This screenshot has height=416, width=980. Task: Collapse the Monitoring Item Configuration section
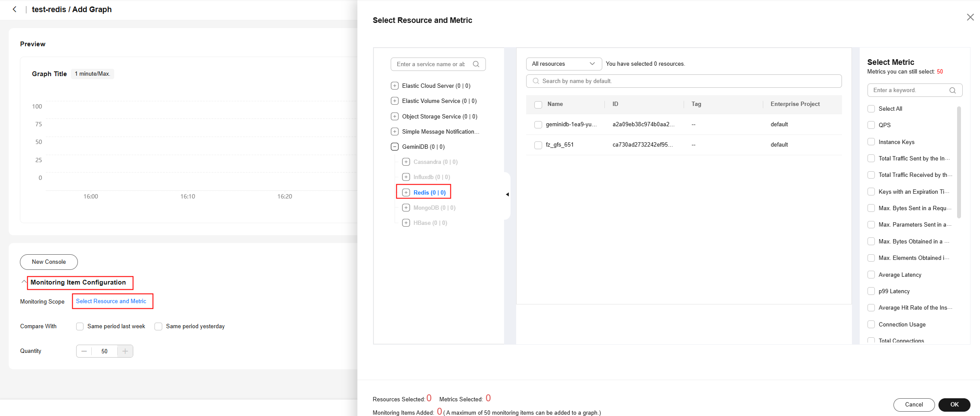pyautogui.click(x=24, y=282)
